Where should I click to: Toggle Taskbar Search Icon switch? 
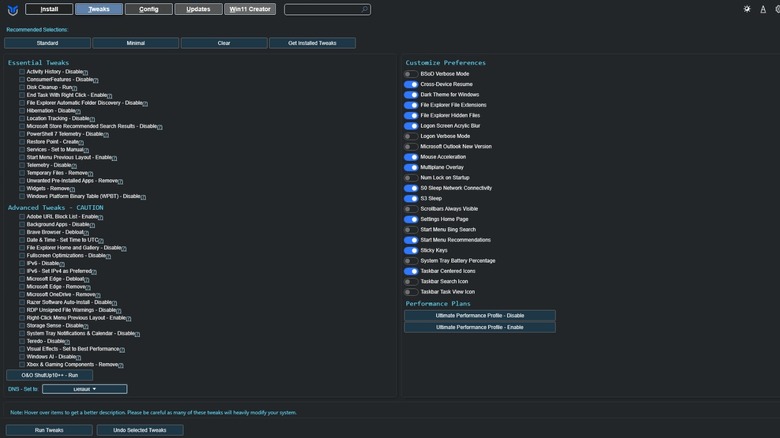point(411,282)
